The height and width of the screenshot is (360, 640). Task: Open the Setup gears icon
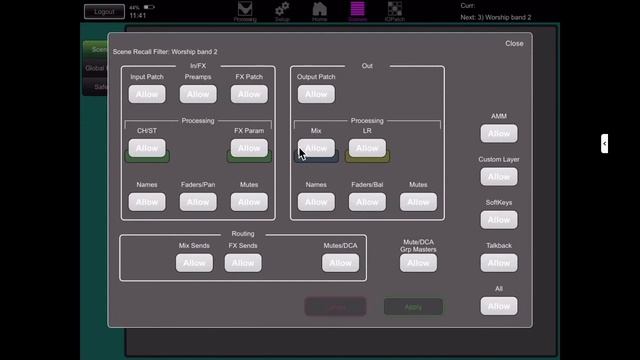pyautogui.click(x=282, y=11)
